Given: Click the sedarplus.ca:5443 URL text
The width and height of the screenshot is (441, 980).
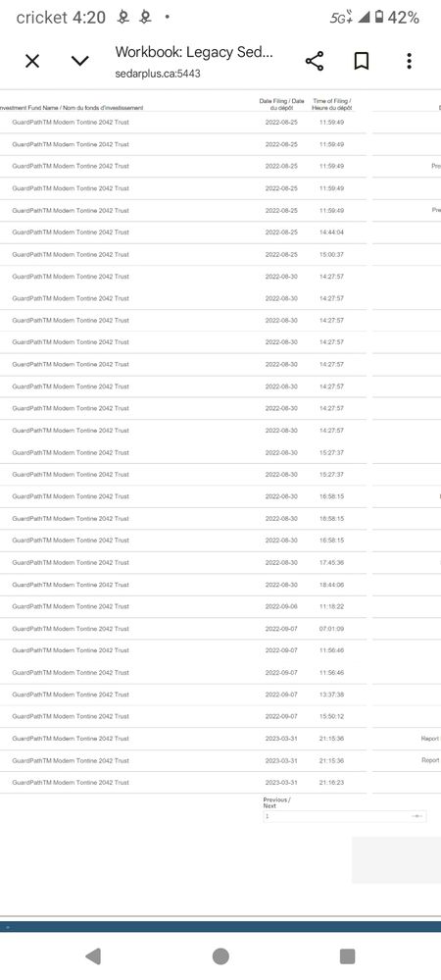Looking at the screenshot, I should coord(158,74).
